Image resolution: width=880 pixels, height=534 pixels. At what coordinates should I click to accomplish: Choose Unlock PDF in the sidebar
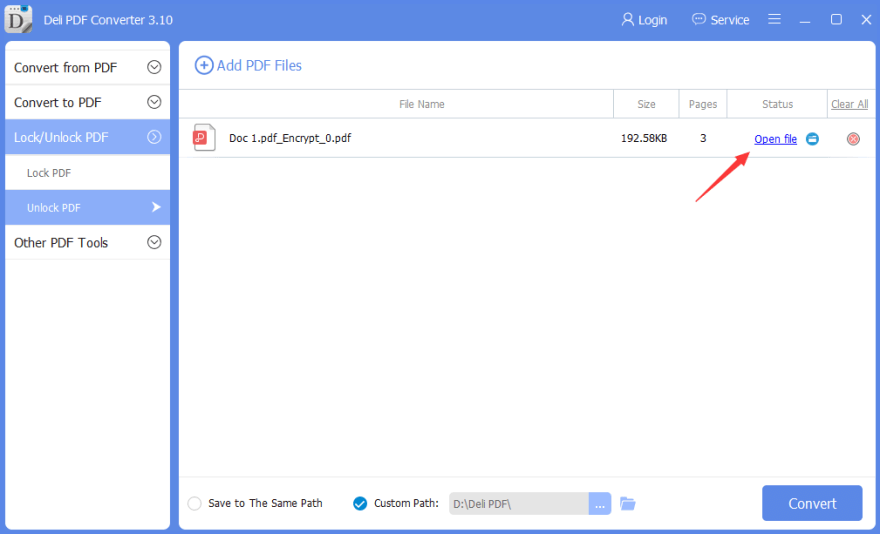[54, 208]
